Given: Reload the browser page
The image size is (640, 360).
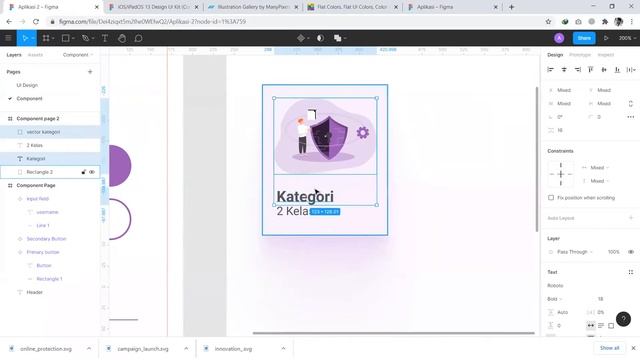Looking at the screenshot, I should click(x=36, y=22).
